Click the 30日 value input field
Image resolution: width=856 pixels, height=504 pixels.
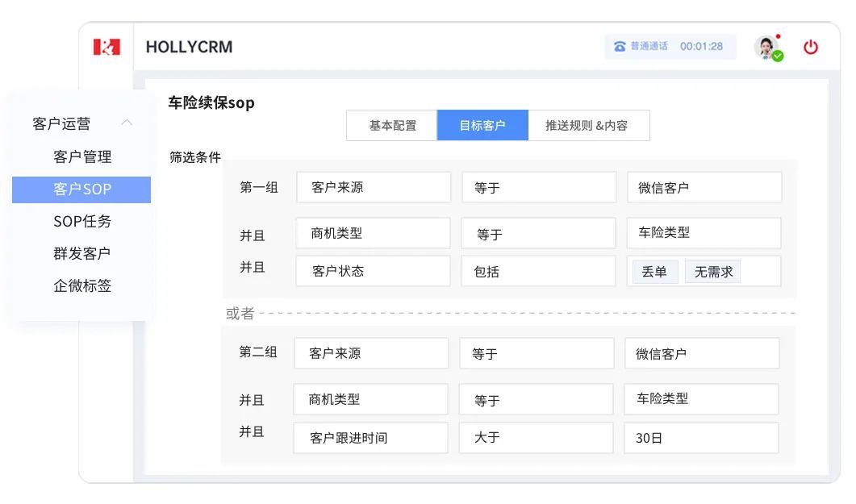click(x=701, y=438)
